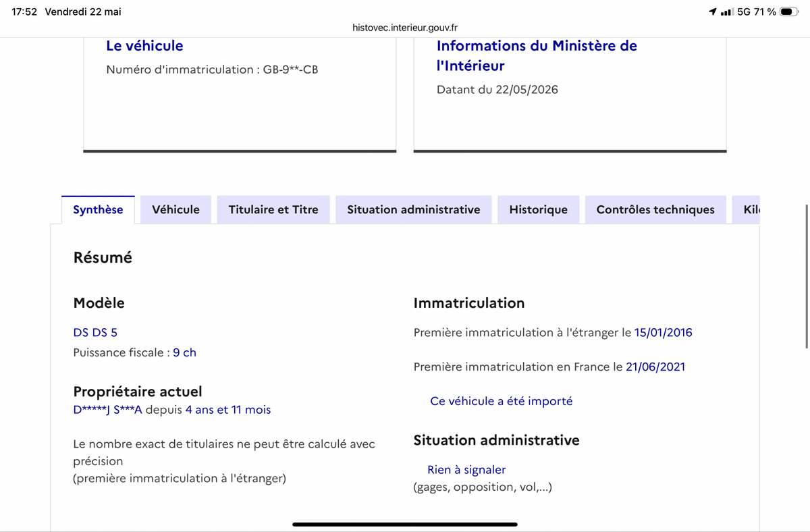Click Datant du 22/05/2026 text
This screenshot has height=532, width=810.
(x=497, y=90)
